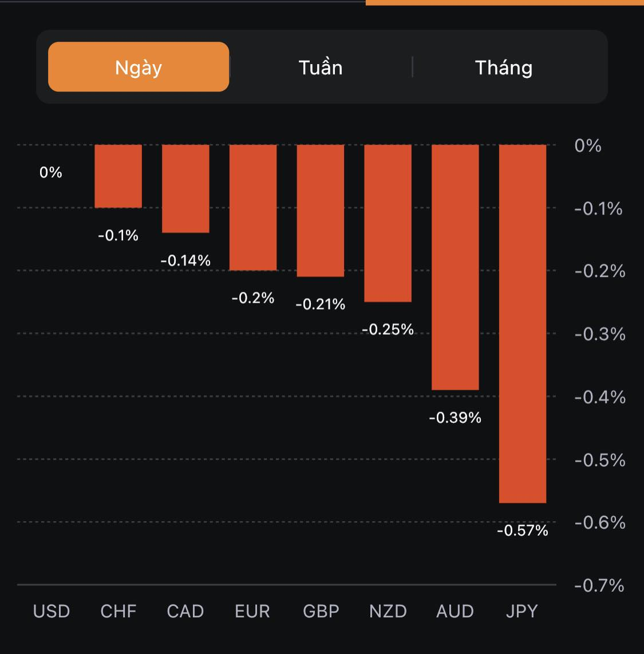Open the Tháng tab

(x=504, y=68)
